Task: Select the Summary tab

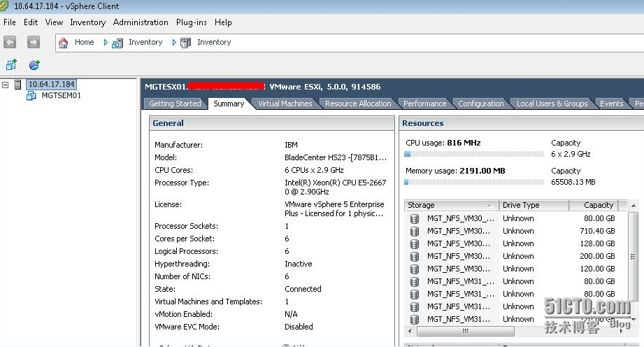Action: point(229,104)
